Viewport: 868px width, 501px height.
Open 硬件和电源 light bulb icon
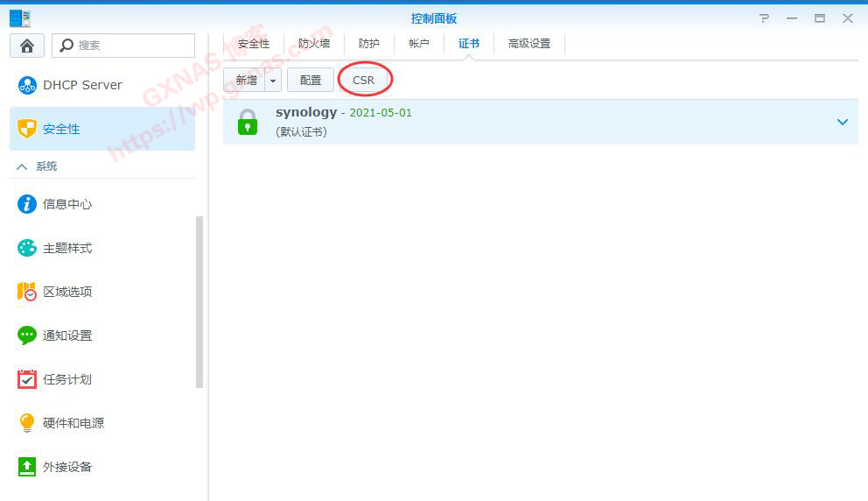[27, 423]
